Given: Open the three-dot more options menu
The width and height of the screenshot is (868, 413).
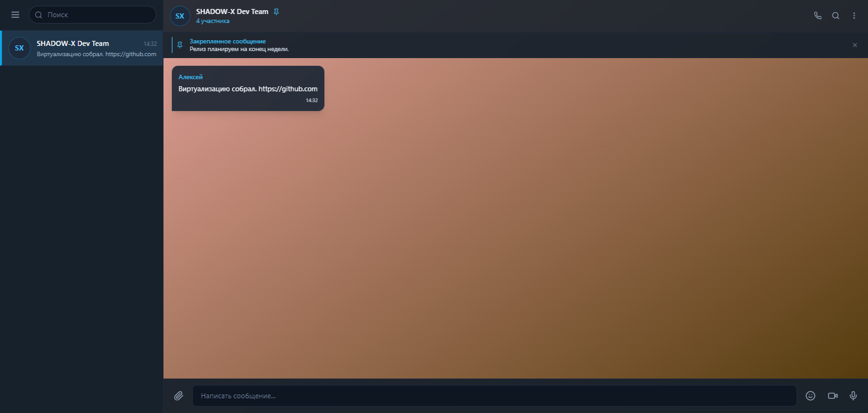Looking at the screenshot, I should tap(854, 16).
